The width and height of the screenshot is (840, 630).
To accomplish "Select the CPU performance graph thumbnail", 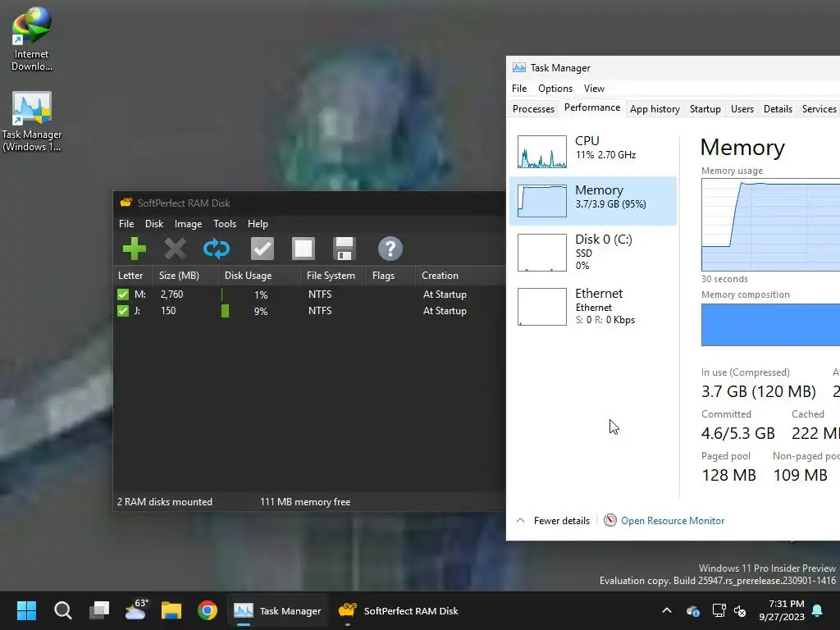I will click(x=541, y=152).
